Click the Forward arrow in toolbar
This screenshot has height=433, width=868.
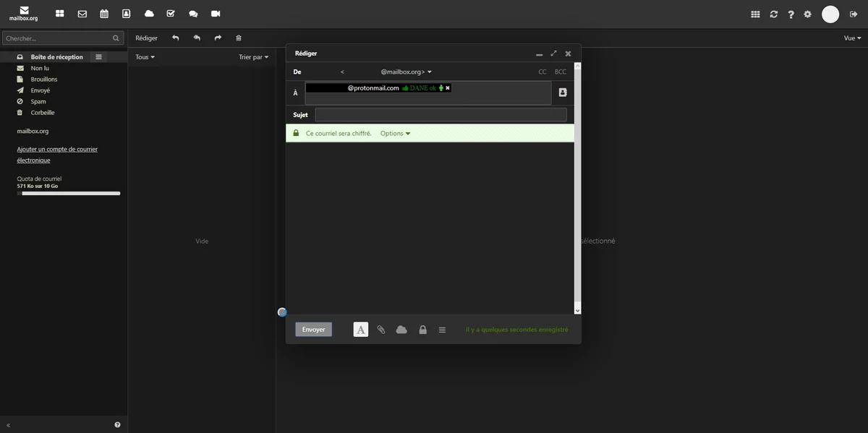point(218,38)
